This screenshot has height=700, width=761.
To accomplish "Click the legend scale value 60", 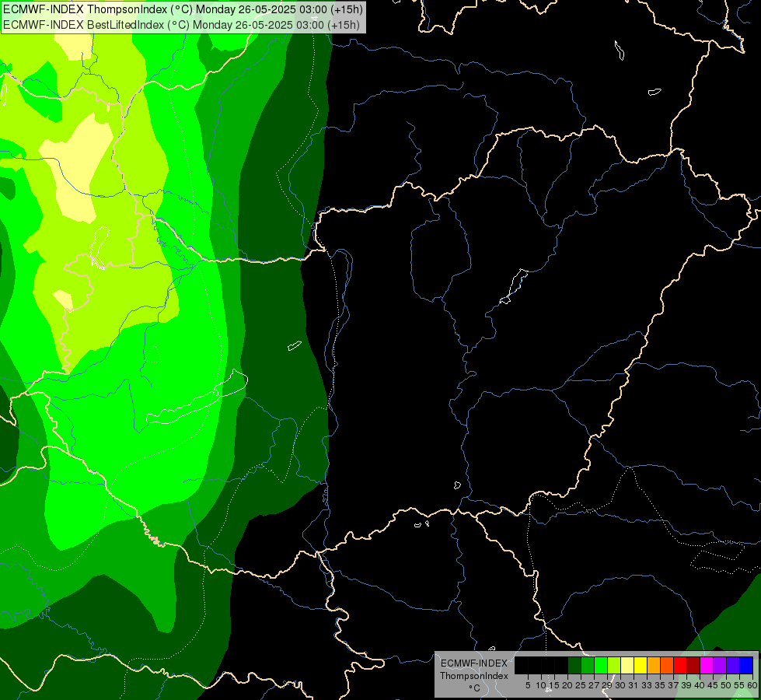I will point(752,685).
